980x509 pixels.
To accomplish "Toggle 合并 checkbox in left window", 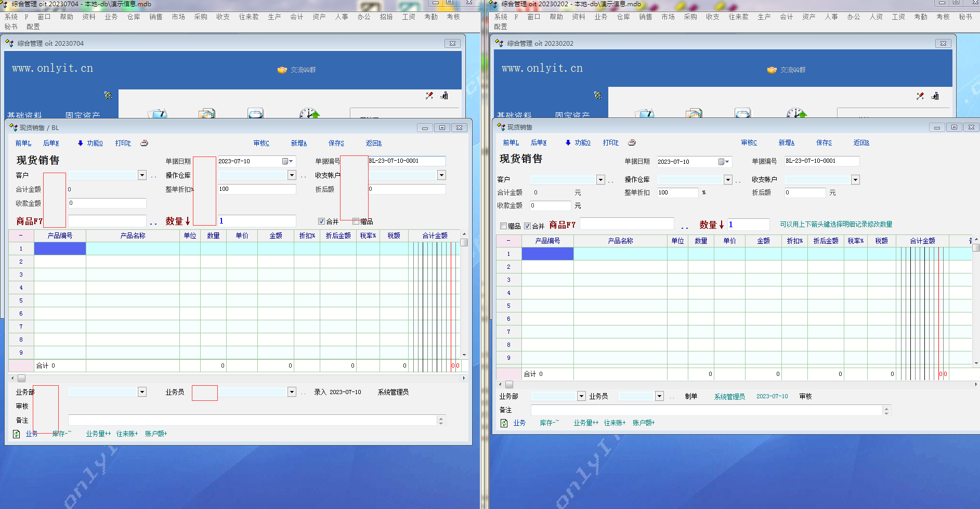I will click(321, 221).
